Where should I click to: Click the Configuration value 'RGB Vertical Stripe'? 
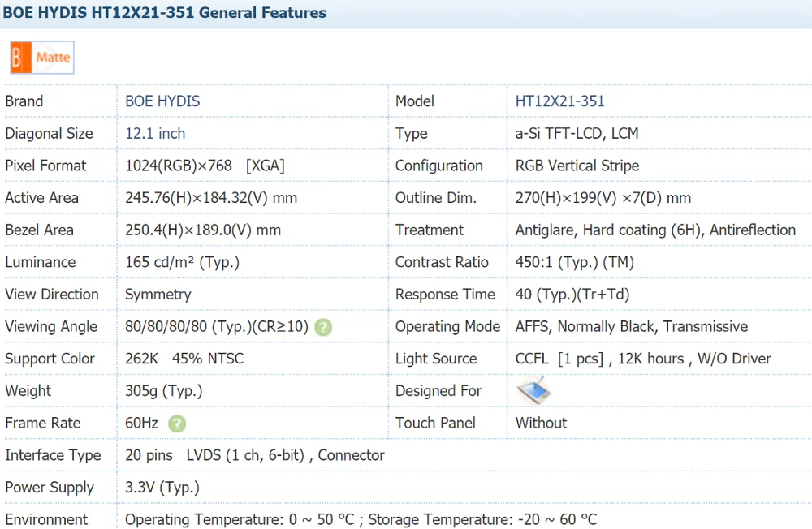[577, 166]
